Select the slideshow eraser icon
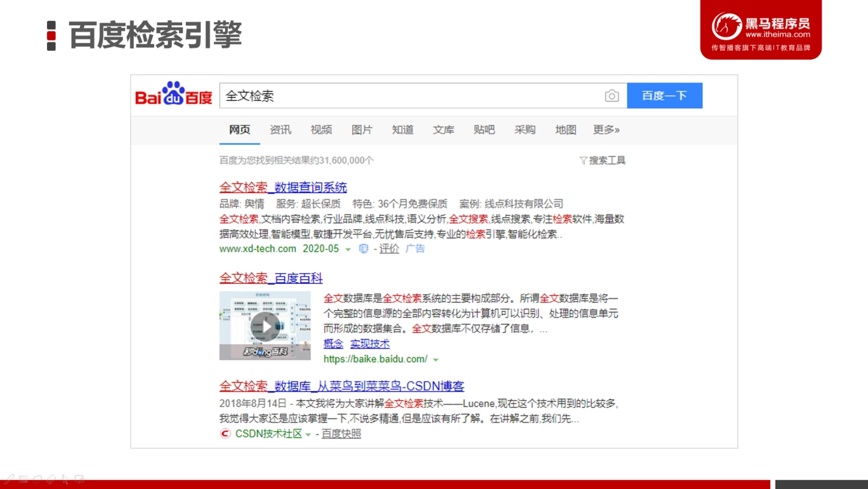This screenshot has height=489, width=868. [x=51, y=479]
